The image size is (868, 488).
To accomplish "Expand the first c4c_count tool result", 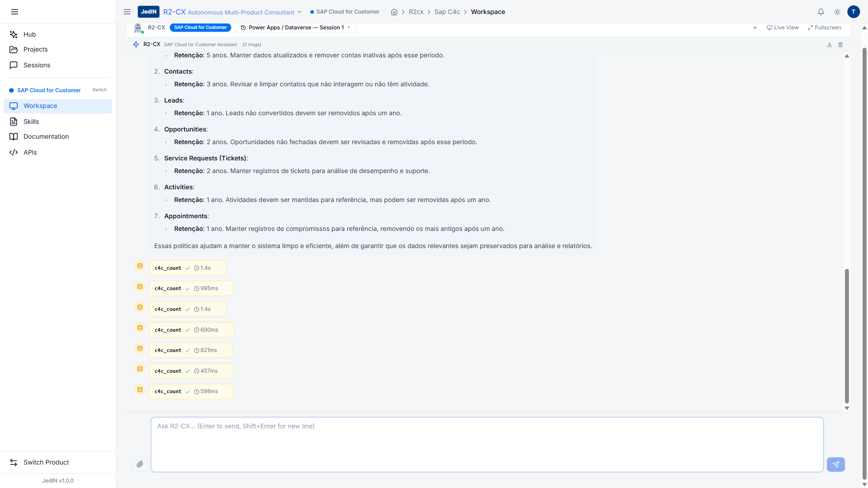I will click(187, 268).
